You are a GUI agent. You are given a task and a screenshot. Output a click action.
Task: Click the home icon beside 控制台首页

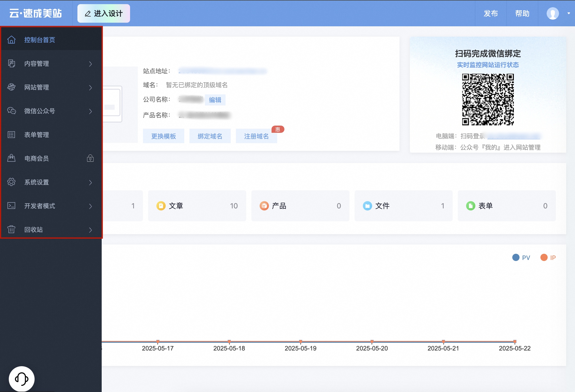pos(11,40)
